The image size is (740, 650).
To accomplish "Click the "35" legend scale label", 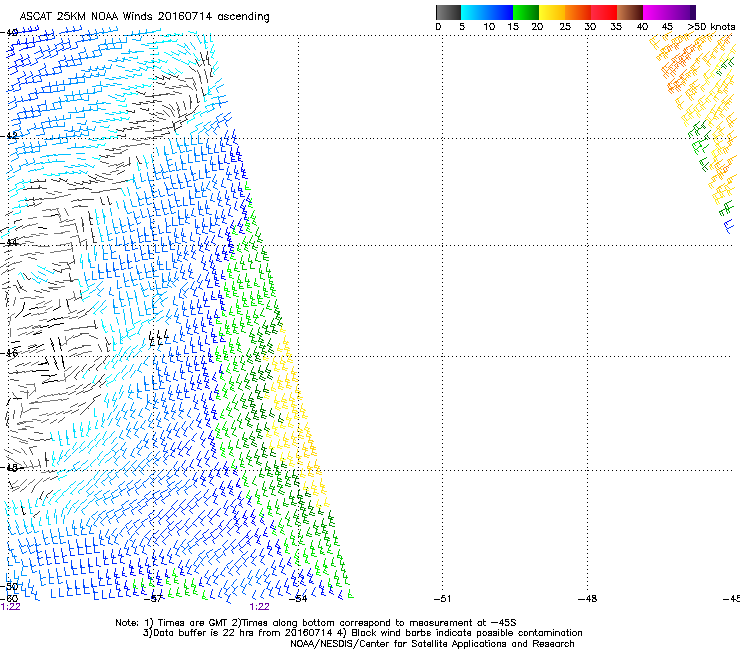I will pyautogui.click(x=616, y=27).
